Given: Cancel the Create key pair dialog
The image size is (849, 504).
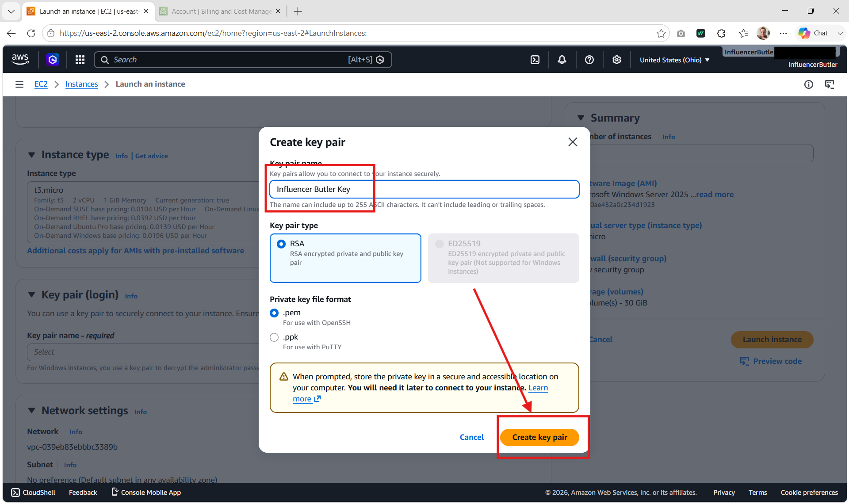Looking at the screenshot, I should pyautogui.click(x=471, y=437).
